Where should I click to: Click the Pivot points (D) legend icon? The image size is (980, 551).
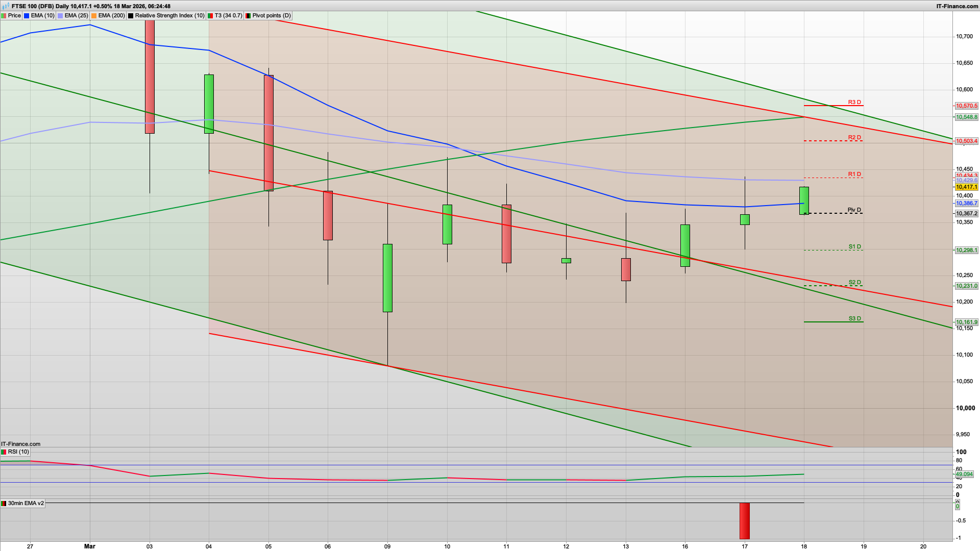pos(249,15)
